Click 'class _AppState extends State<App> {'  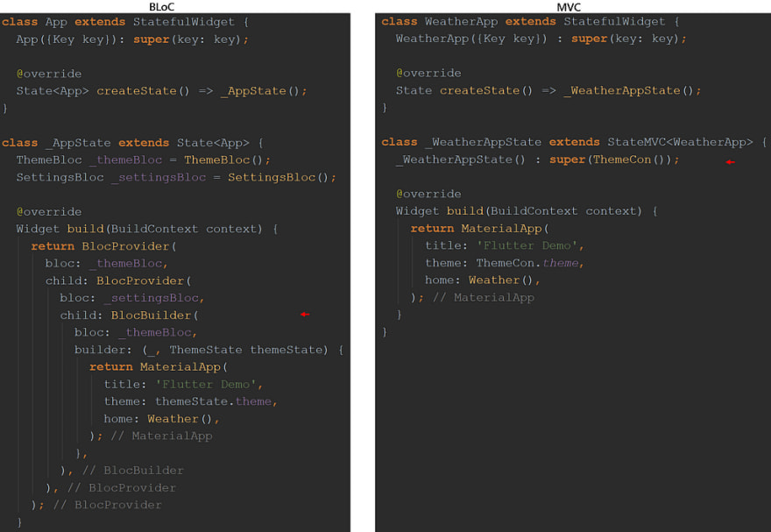click(x=132, y=143)
